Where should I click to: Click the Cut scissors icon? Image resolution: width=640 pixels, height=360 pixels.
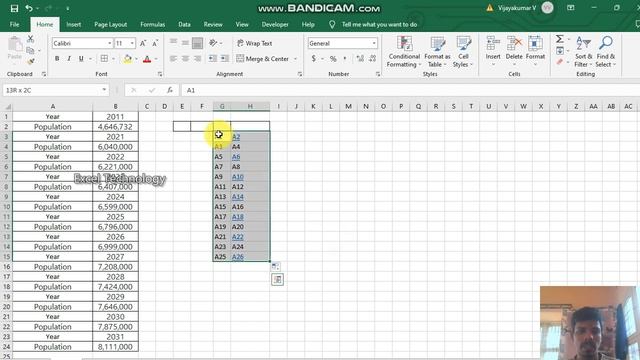pos(31,39)
